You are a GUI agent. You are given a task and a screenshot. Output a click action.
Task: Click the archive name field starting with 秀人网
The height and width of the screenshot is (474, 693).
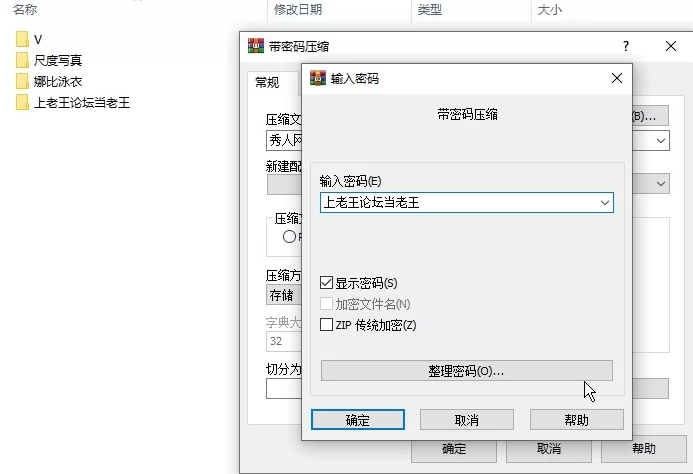[x=284, y=141]
